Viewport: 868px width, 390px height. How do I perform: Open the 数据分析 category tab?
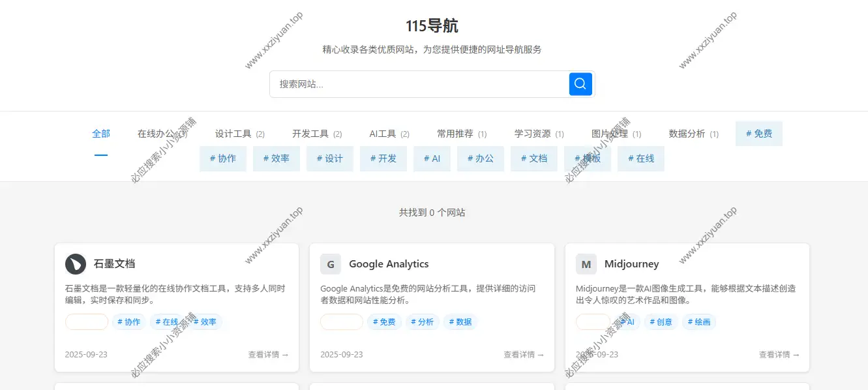pyautogui.click(x=693, y=134)
